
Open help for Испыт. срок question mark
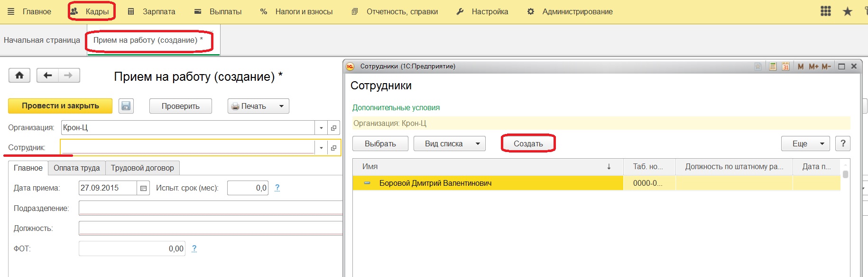click(277, 188)
